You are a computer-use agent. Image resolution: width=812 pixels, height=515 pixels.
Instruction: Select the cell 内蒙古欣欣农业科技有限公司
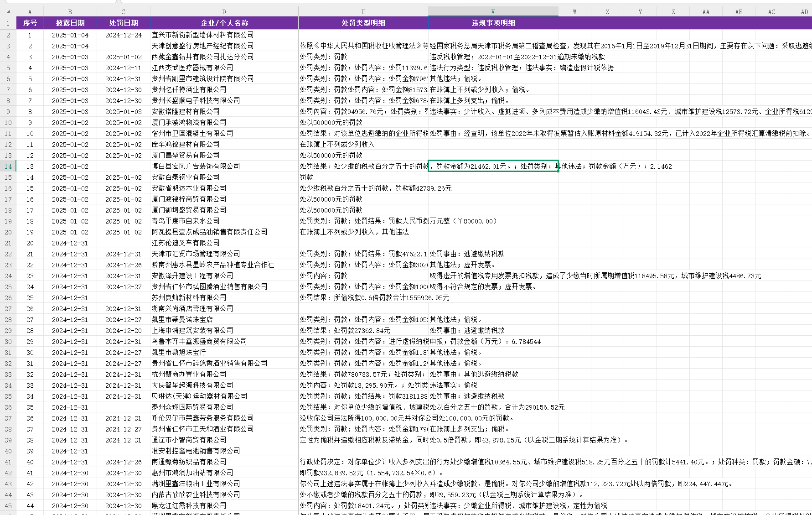click(x=224, y=495)
